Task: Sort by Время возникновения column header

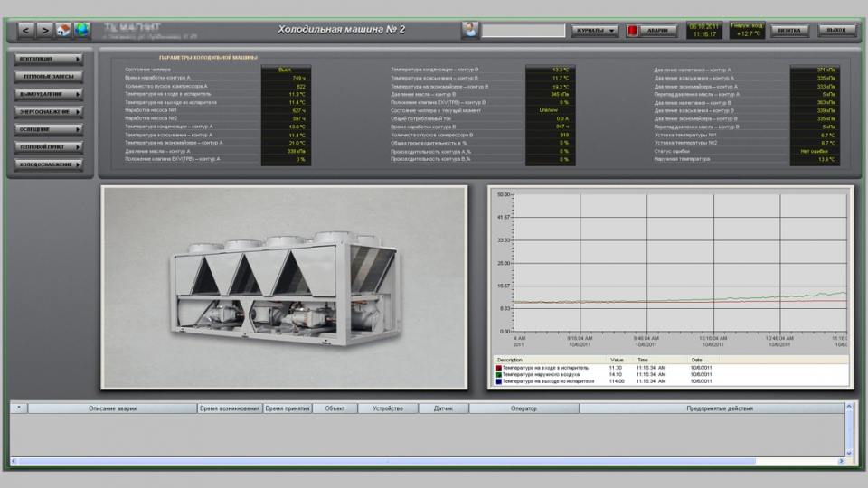Action: pos(230,408)
